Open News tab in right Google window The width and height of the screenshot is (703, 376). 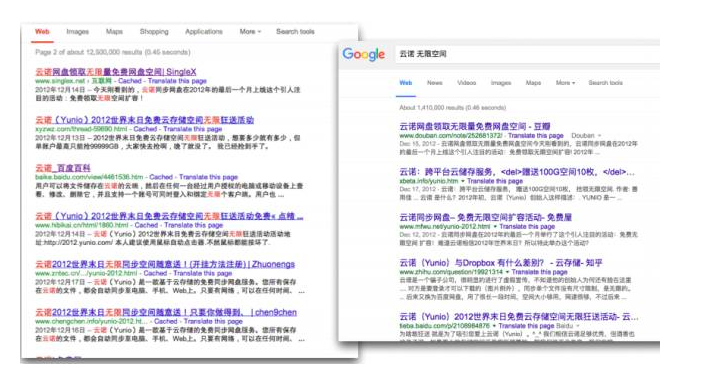coord(434,82)
